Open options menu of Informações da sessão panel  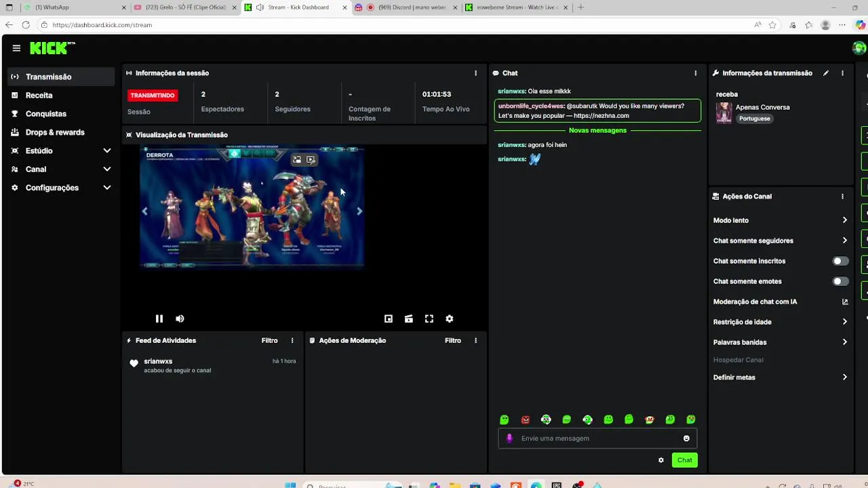coord(475,73)
